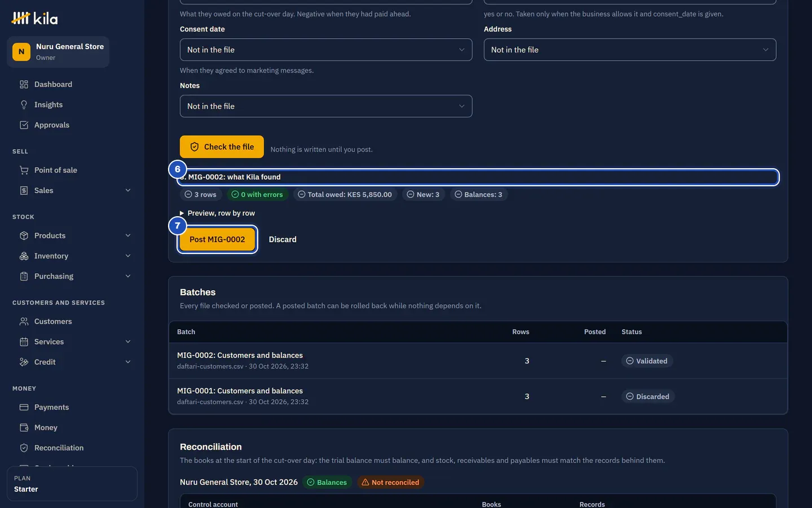Click the Discard button
812x508 pixels.
coord(283,239)
